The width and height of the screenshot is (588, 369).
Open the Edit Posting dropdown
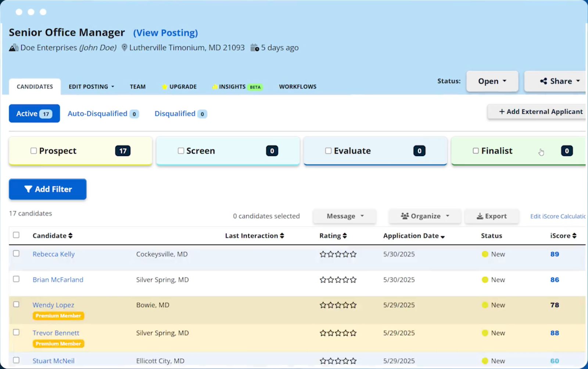(x=91, y=87)
